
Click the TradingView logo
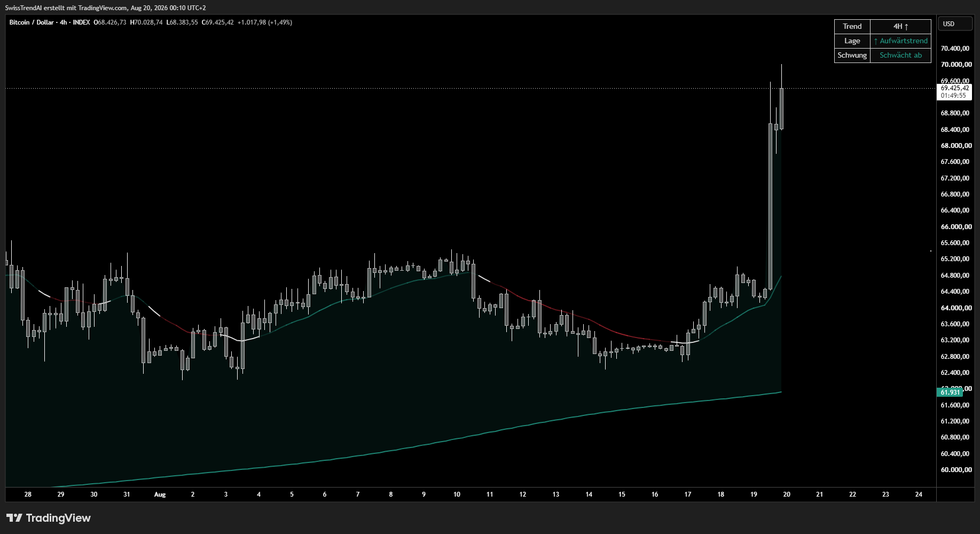49,518
